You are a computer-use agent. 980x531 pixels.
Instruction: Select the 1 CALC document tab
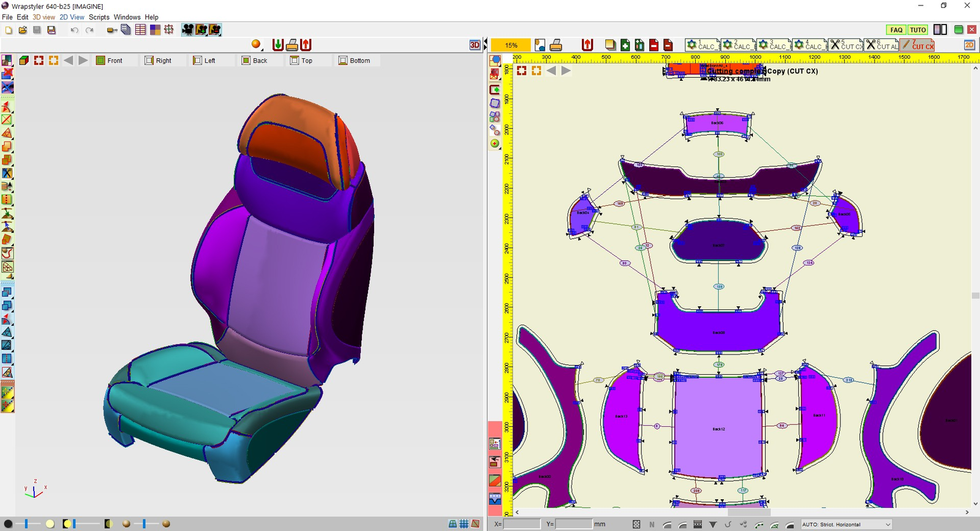[x=702, y=45]
